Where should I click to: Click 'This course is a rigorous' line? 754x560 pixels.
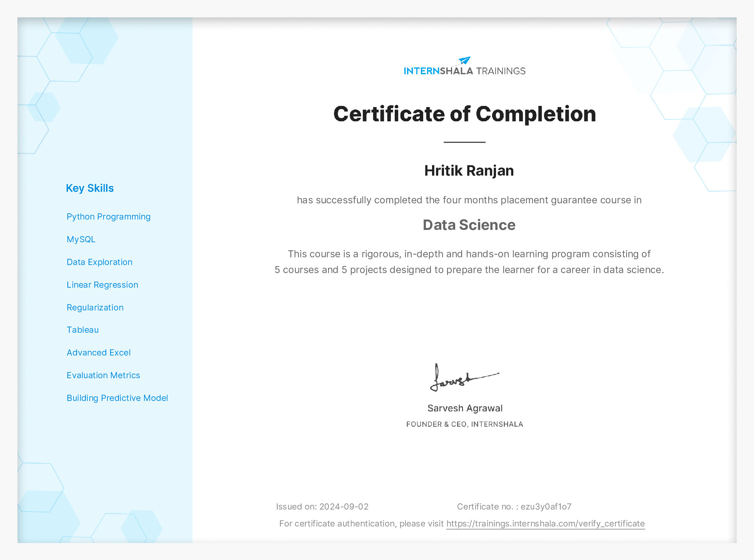[x=469, y=254]
